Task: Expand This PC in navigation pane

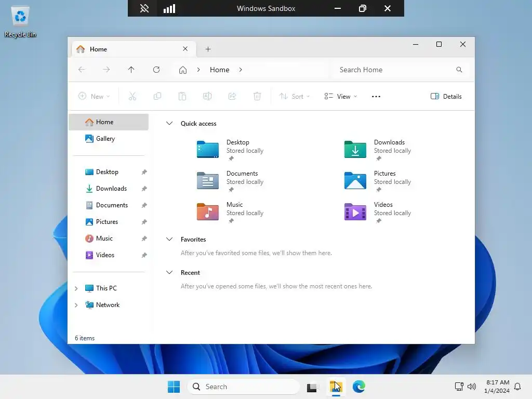Action: click(x=76, y=288)
